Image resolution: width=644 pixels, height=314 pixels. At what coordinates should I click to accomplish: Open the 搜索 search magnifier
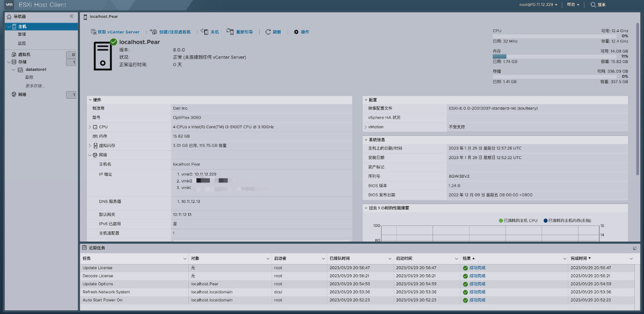(593, 5)
